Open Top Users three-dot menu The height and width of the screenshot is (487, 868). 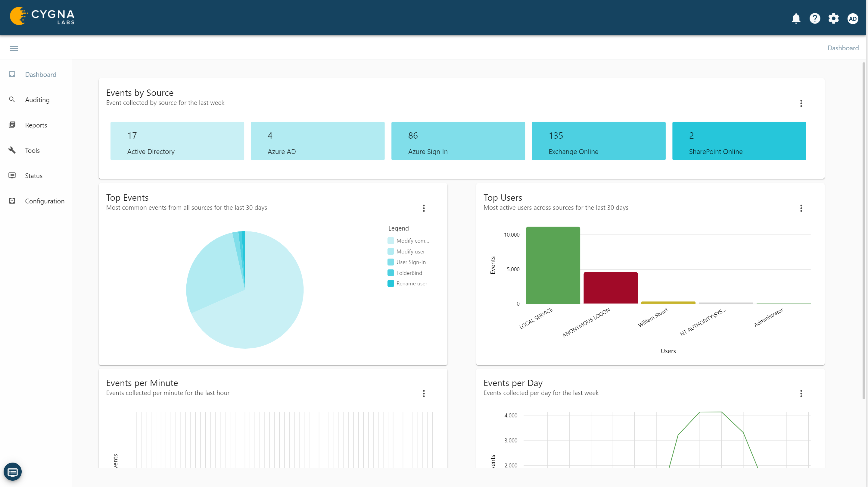point(801,208)
